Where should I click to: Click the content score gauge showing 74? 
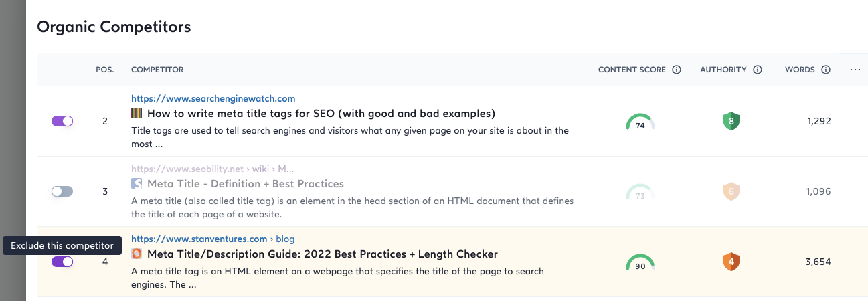pos(640,123)
